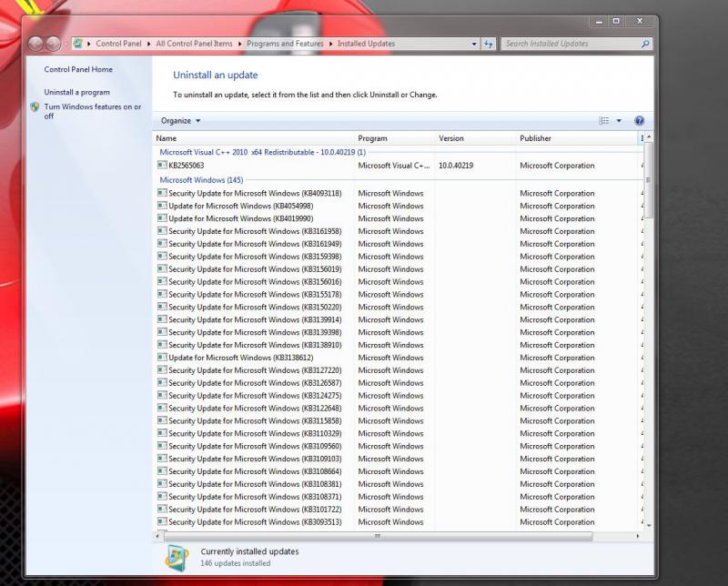Screen dimensions: 728x586
Task: Click the Forward navigation arrow button
Action: [54, 44]
